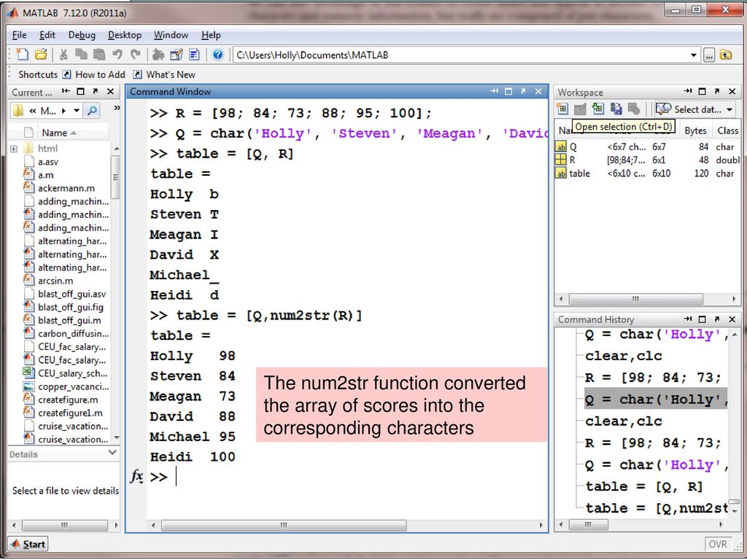The width and height of the screenshot is (747, 560).
Task: Browse for folder with the ellipsis button
Action: pos(709,55)
